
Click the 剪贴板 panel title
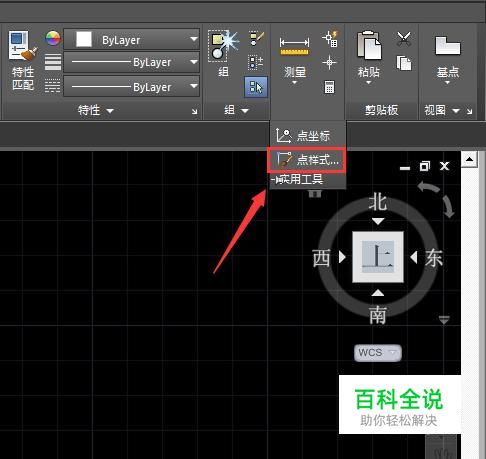point(381,110)
